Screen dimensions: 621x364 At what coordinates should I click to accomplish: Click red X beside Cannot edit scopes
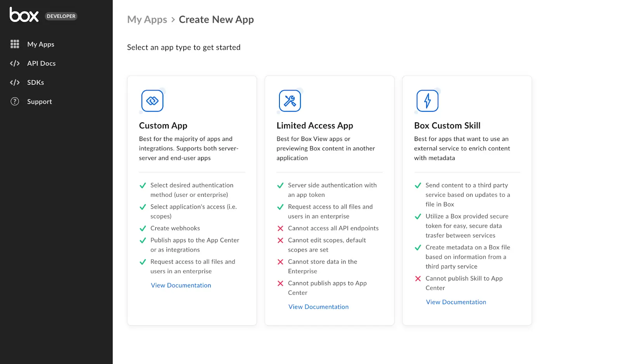click(x=280, y=241)
